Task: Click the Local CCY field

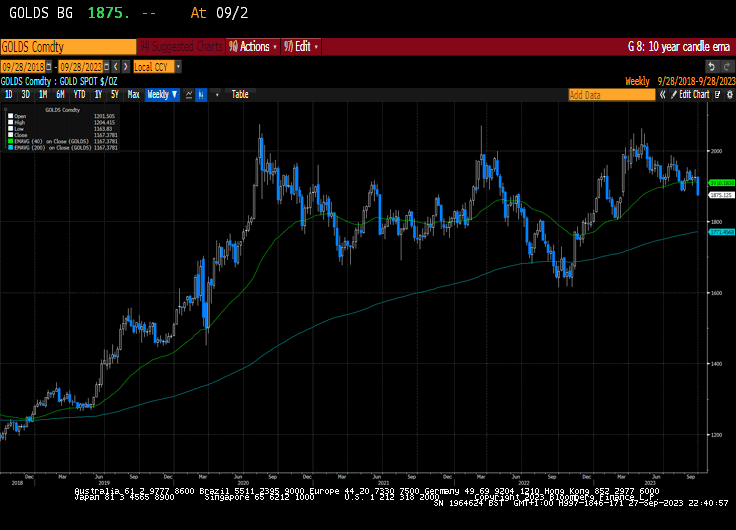Action: (154, 67)
